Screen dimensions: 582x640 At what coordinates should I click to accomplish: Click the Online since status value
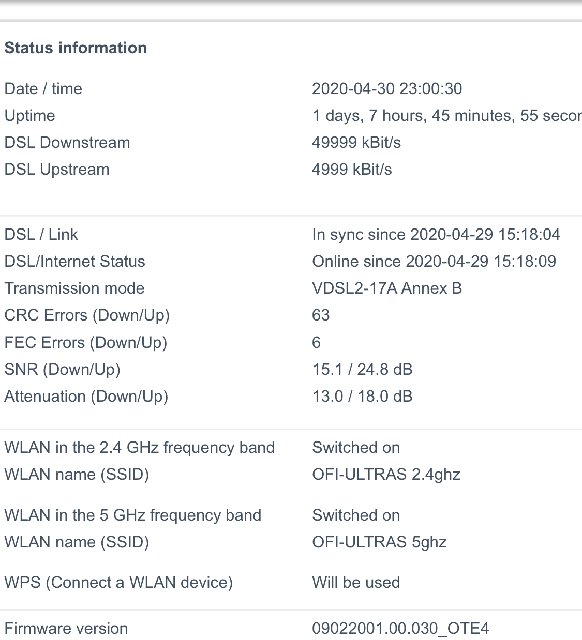[x=434, y=261]
